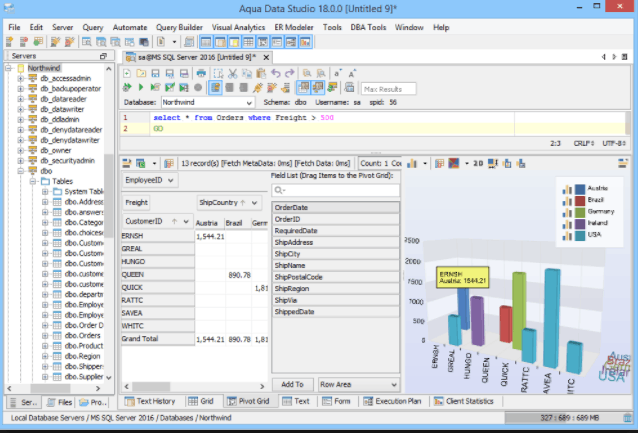Click the Undo arrow icon

[x=275, y=73]
